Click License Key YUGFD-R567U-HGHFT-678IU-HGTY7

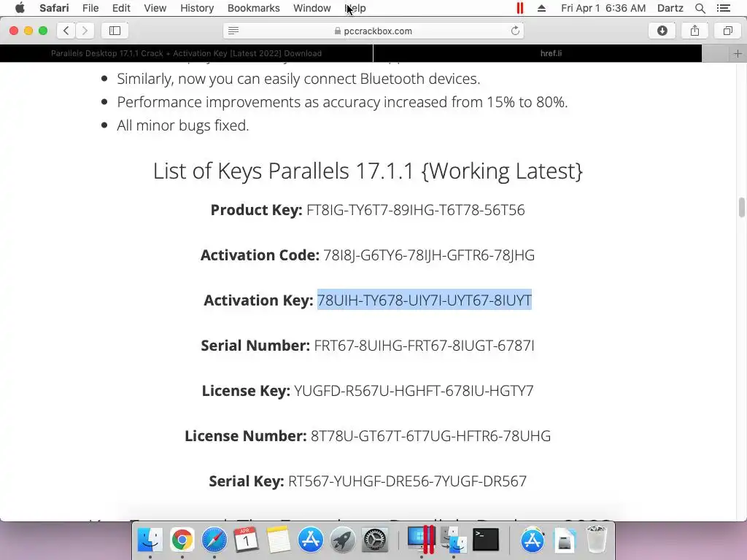tap(368, 391)
